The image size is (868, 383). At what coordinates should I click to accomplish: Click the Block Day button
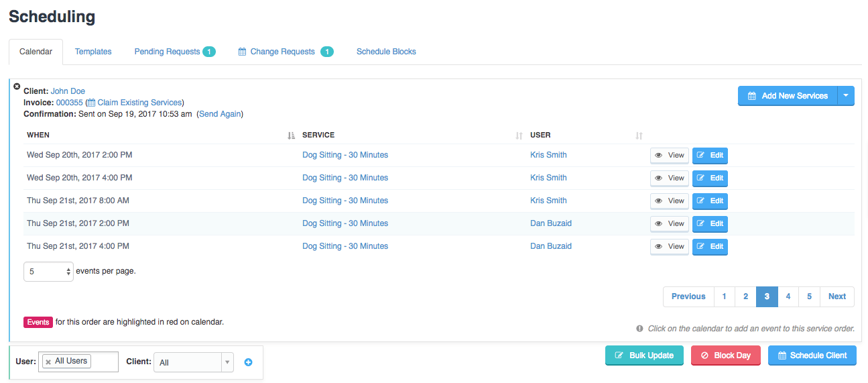[726, 355]
